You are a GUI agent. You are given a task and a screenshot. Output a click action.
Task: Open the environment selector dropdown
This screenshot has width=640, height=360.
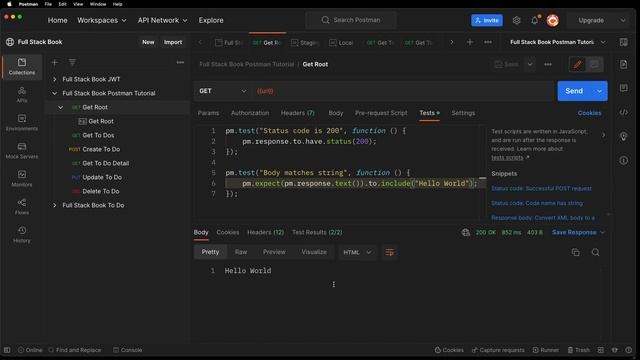(x=558, y=42)
